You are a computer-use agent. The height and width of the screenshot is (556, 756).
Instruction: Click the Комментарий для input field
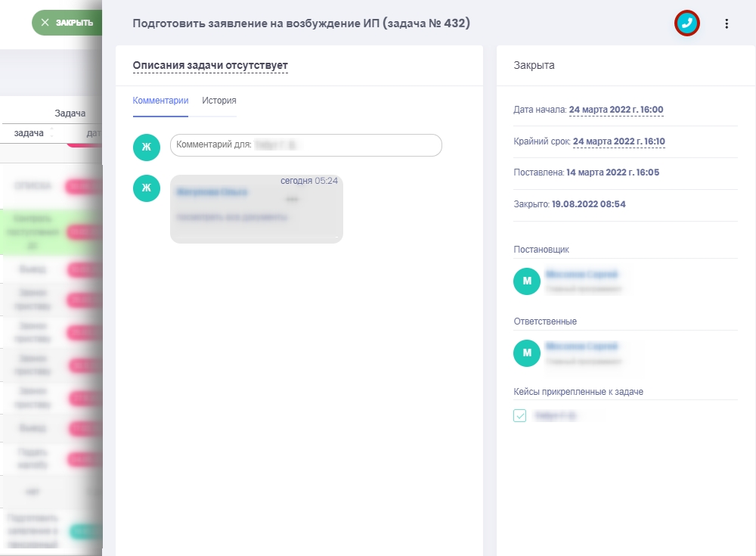305,145
